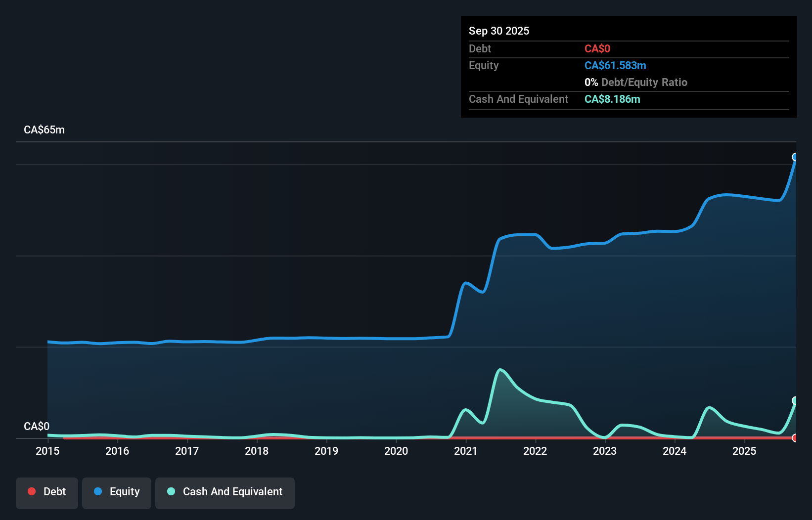
Task: Open the Debt/Equity Ratio detail row
Action: [636, 82]
